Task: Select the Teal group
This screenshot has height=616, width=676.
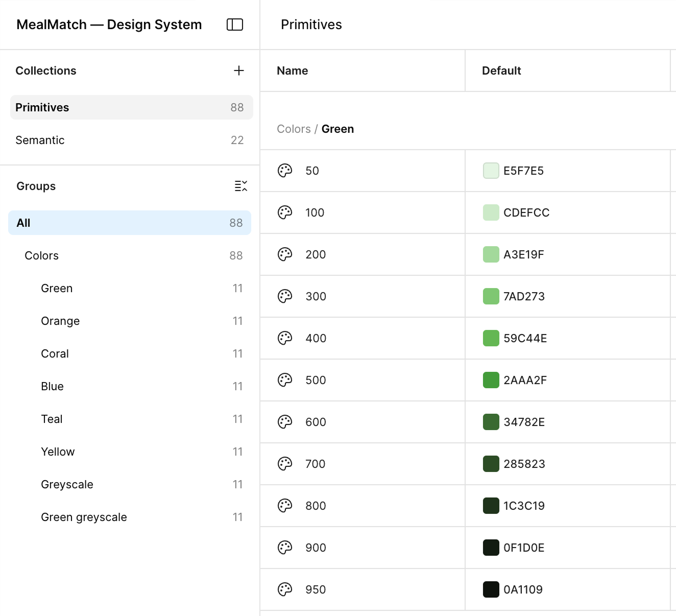Action: 52,419
